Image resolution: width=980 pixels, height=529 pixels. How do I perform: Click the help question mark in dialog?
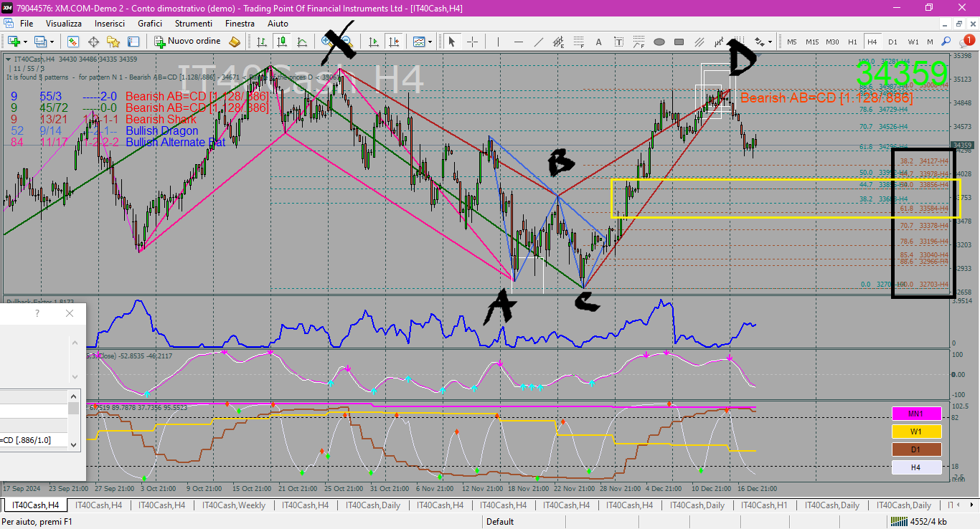click(37, 313)
